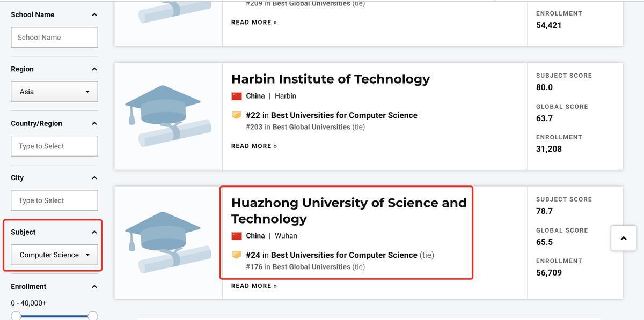Open Harbin Institute of Technology title link
This screenshot has height=320, width=644.
[331, 79]
